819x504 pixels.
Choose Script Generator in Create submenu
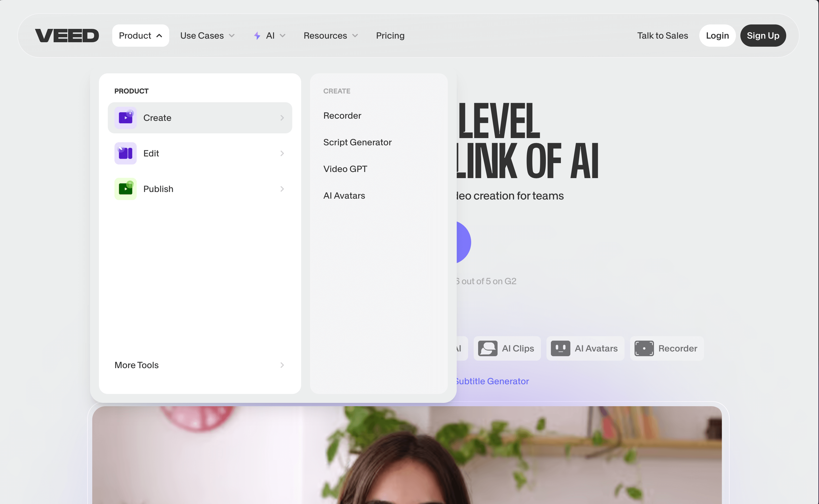357,142
